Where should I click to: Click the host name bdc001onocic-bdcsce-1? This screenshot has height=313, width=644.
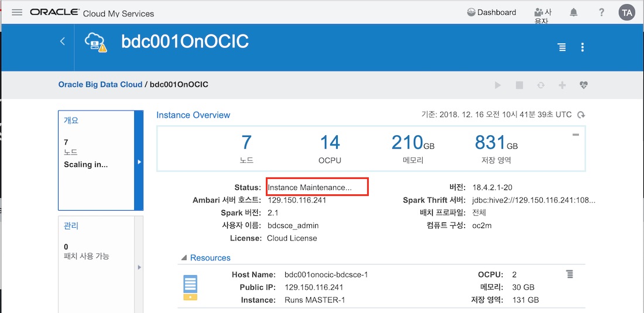pos(326,274)
